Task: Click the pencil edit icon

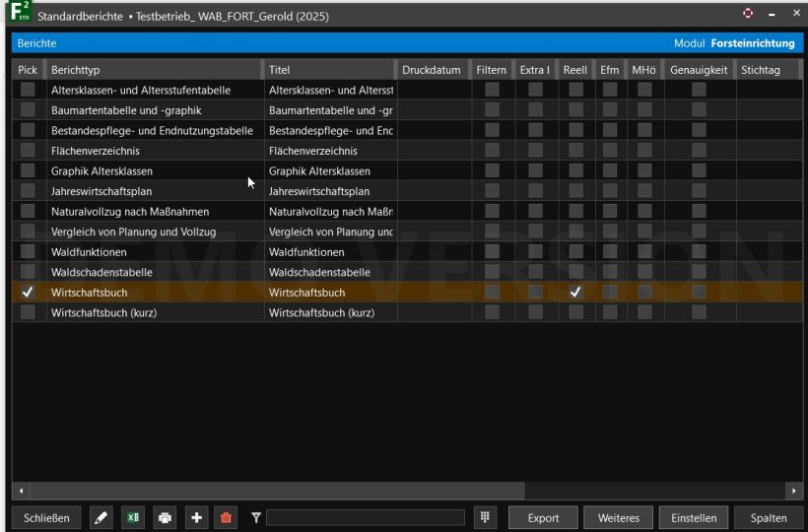Action: point(101,518)
